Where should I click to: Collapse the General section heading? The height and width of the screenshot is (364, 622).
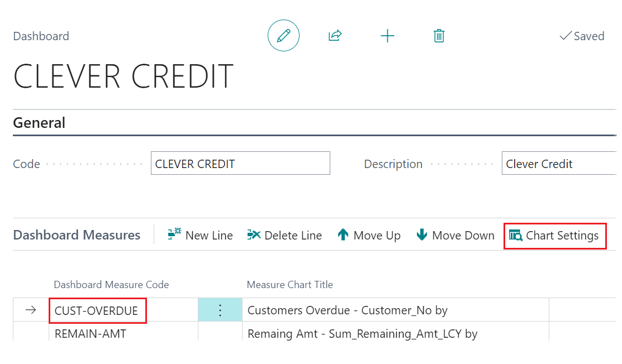pyautogui.click(x=39, y=123)
